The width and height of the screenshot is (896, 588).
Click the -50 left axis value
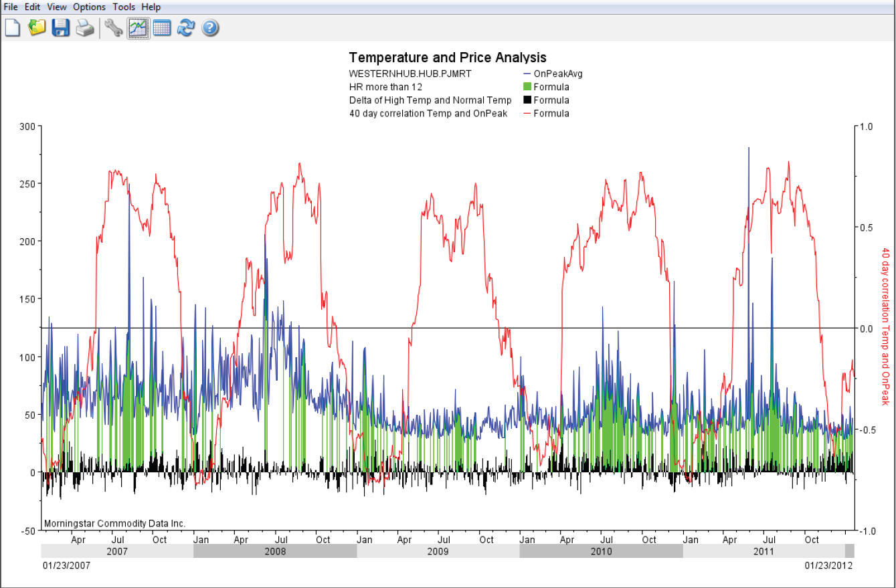pos(28,531)
